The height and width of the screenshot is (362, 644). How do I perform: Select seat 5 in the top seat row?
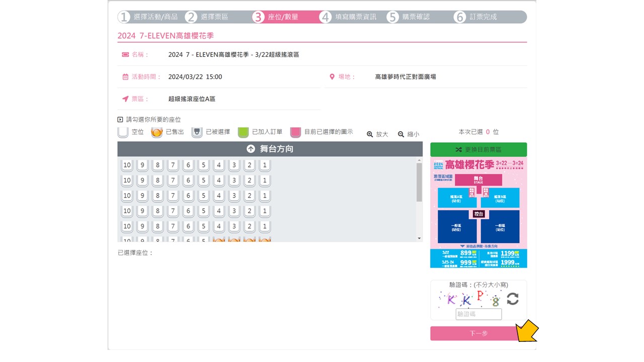point(203,165)
